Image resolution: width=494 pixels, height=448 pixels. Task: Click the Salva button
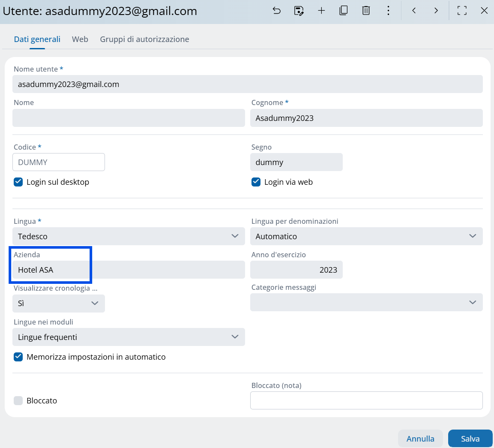pyautogui.click(x=470, y=439)
